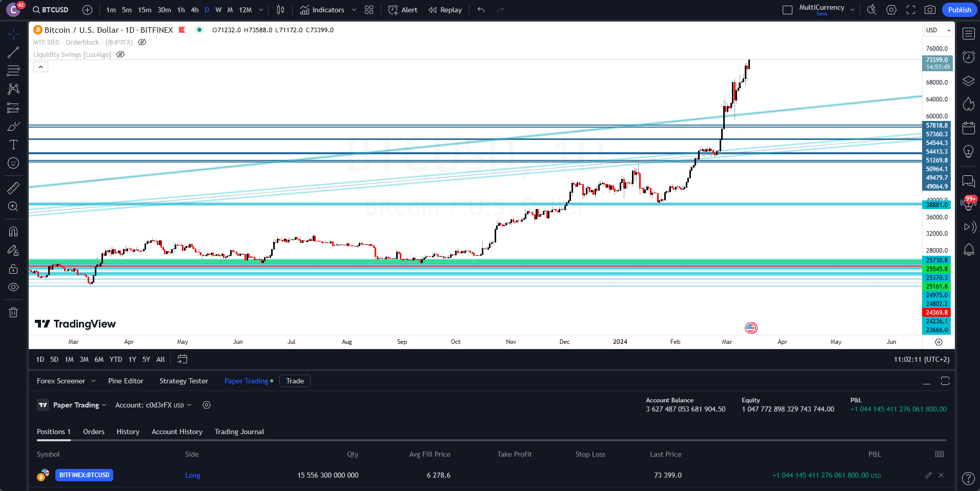Viewport: 980px width, 491px height.
Task: Set chart range to 1Y
Action: [132, 359]
